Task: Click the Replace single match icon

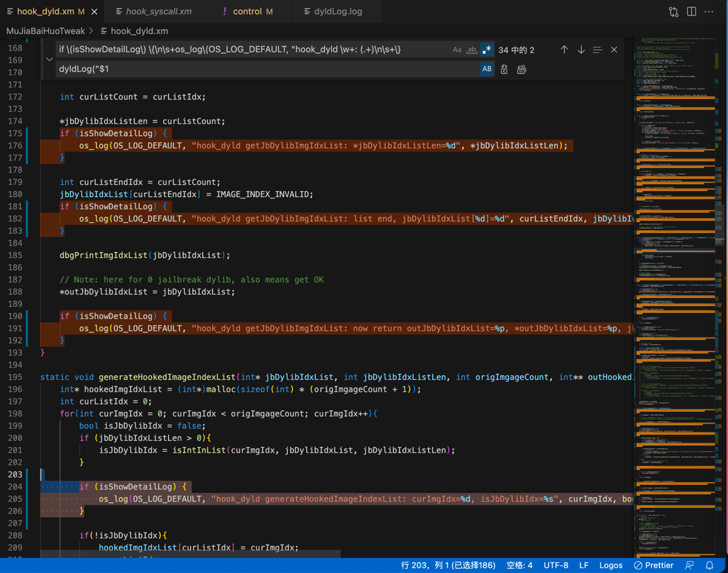Action: (x=505, y=69)
